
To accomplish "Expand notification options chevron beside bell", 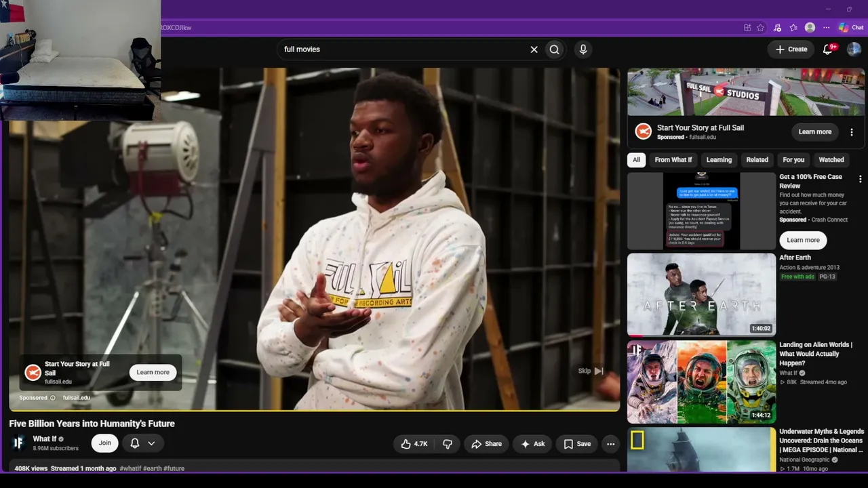I will (x=151, y=443).
